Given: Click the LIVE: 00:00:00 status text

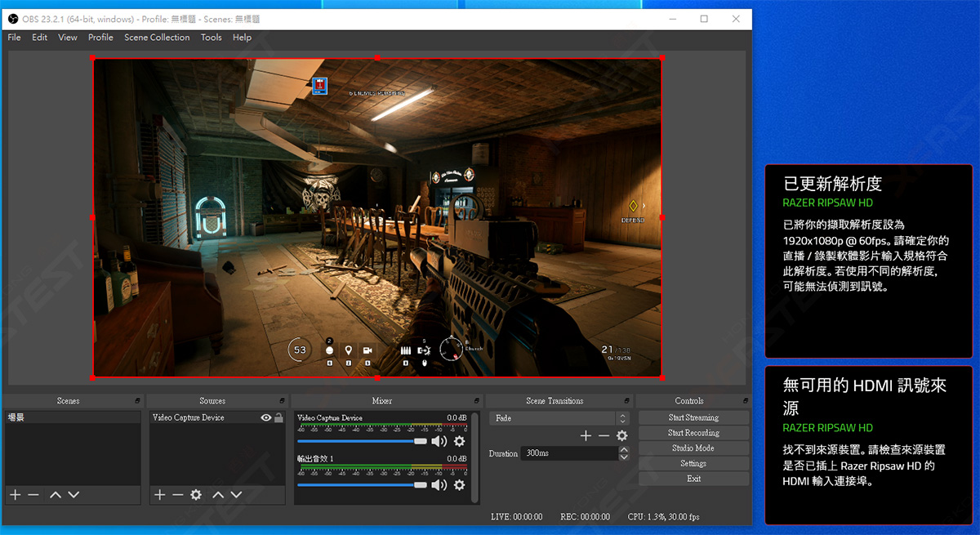Looking at the screenshot, I should (x=517, y=517).
